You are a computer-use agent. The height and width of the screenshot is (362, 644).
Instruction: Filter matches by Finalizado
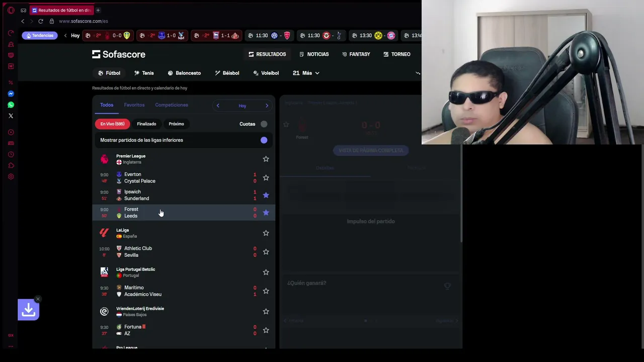click(146, 124)
